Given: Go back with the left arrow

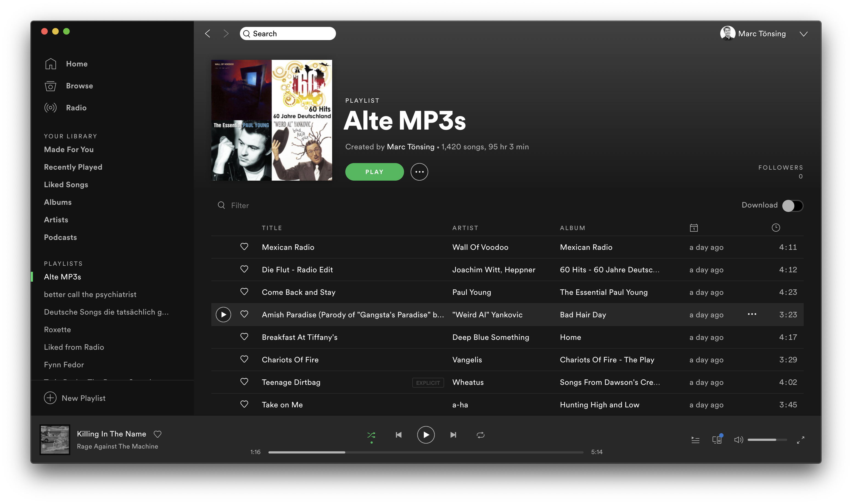Looking at the screenshot, I should 208,33.
